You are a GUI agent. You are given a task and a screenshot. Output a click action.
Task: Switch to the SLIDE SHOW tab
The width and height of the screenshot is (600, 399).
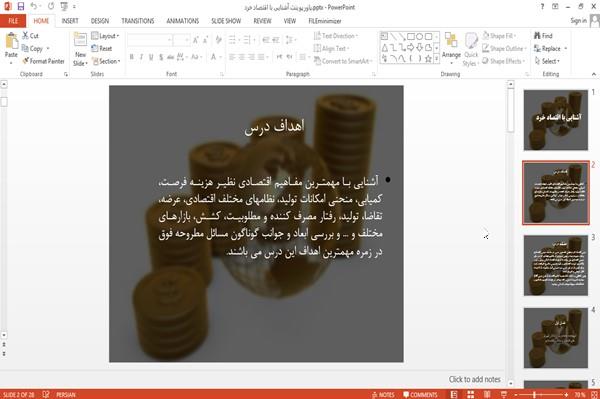click(226, 21)
